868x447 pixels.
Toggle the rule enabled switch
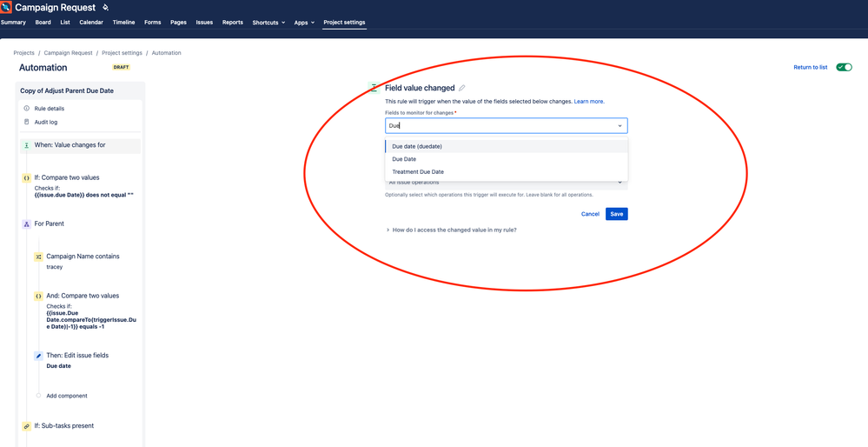[x=844, y=67]
